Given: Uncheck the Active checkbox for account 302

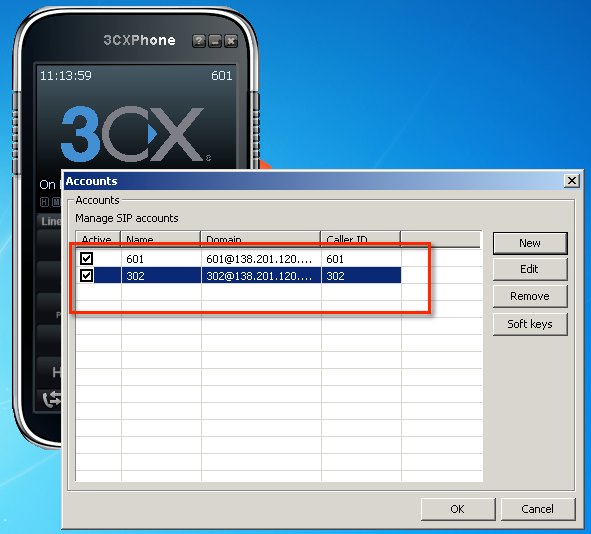Looking at the screenshot, I should pyautogui.click(x=86, y=275).
